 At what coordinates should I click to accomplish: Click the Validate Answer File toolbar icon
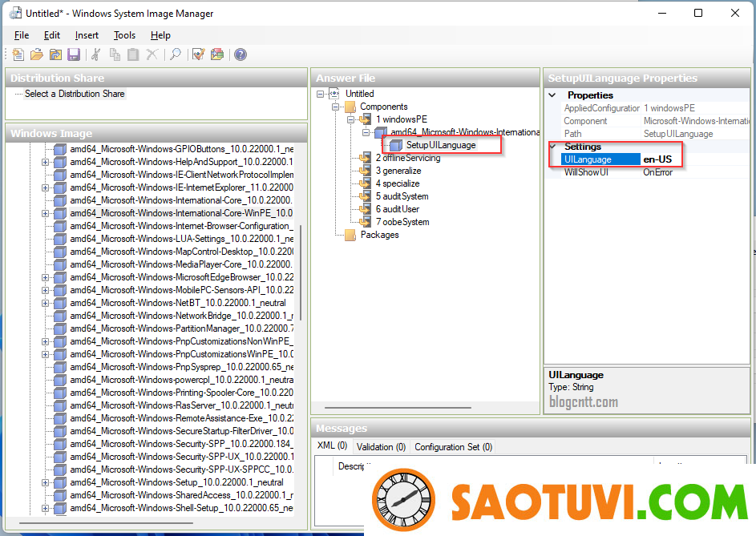pos(198,54)
